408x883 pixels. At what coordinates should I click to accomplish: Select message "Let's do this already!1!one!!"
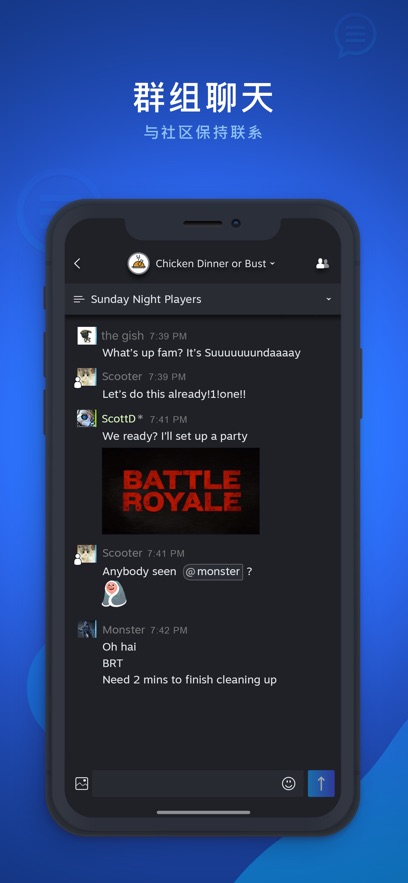coord(174,394)
